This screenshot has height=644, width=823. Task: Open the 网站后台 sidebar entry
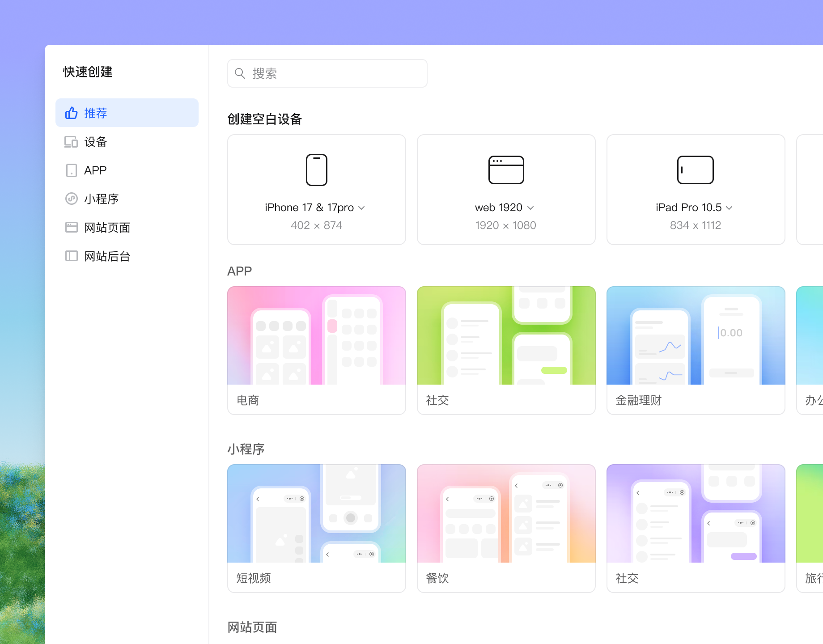[x=106, y=256]
